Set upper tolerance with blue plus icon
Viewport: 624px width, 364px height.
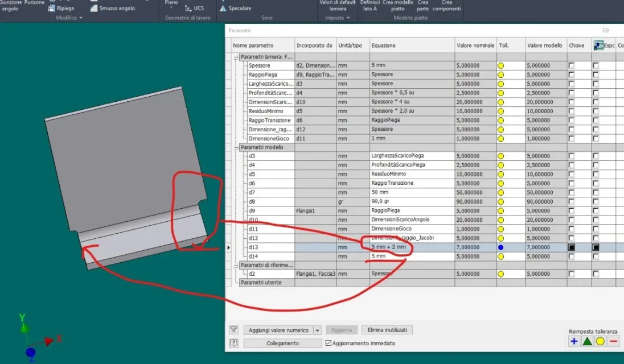point(574,341)
